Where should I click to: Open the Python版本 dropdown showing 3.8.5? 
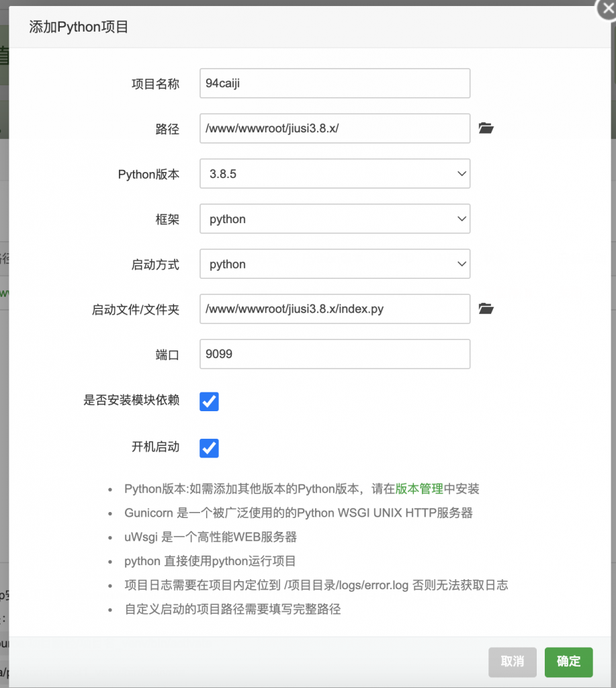335,174
